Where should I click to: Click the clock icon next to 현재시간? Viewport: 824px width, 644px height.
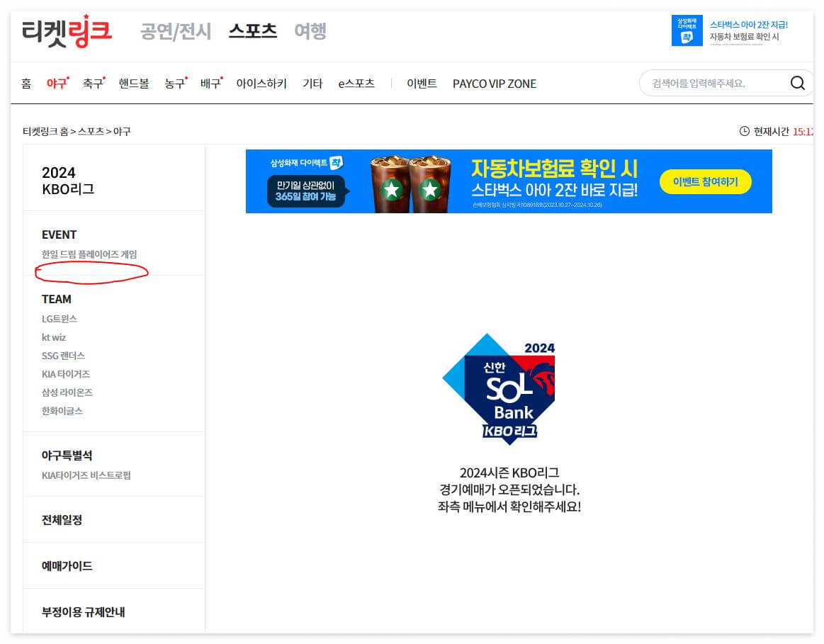pyautogui.click(x=745, y=131)
